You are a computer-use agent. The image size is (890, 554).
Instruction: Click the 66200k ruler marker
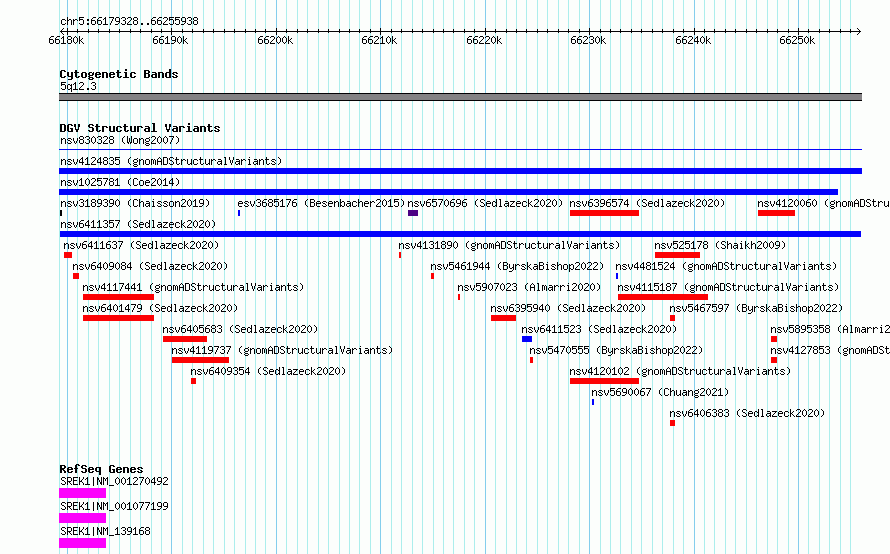click(275, 40)
